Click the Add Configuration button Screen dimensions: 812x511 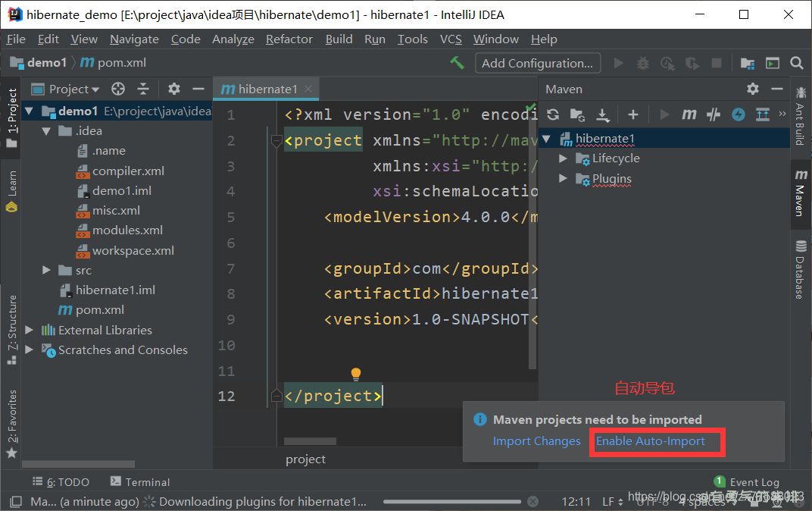(x=537, y=64)
